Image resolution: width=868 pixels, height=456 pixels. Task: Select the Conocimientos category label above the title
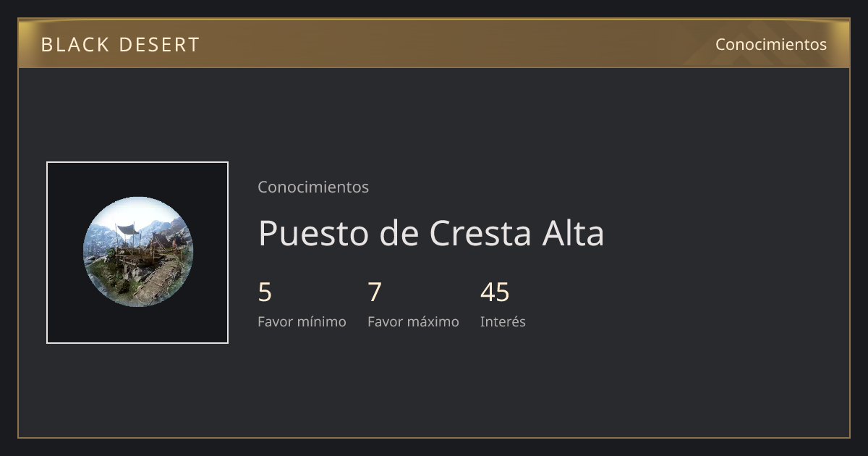[x=313, y=187]
